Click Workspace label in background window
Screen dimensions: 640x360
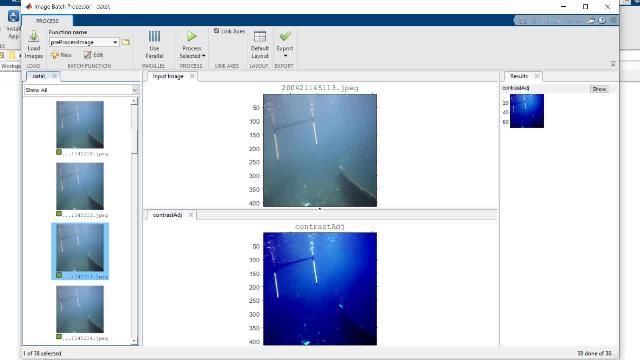point(10,66)
